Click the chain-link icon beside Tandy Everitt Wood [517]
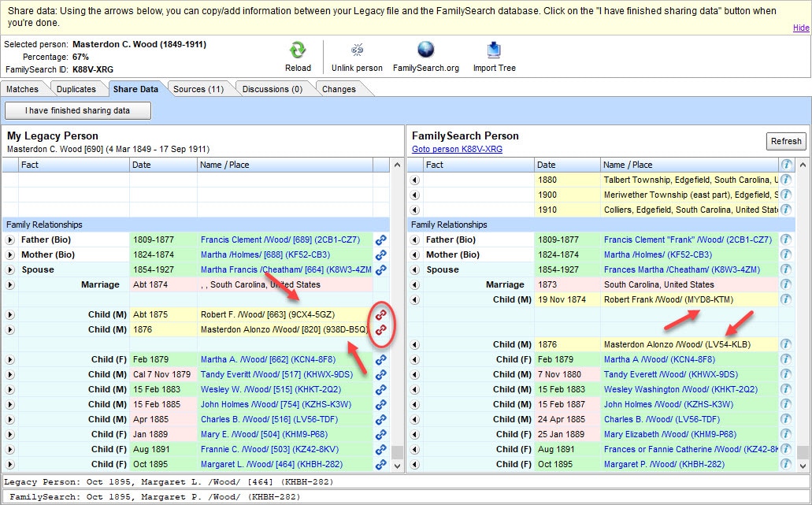812x505 pixels. pos(380,374)
